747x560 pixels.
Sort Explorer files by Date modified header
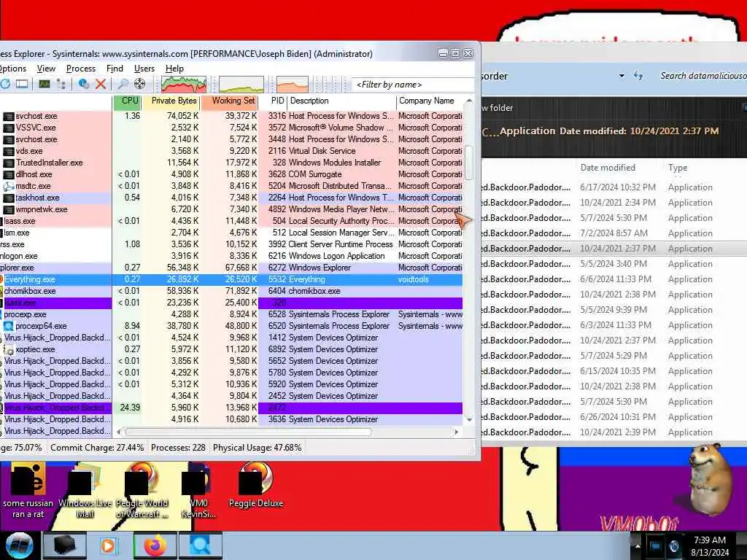[608, 168]
